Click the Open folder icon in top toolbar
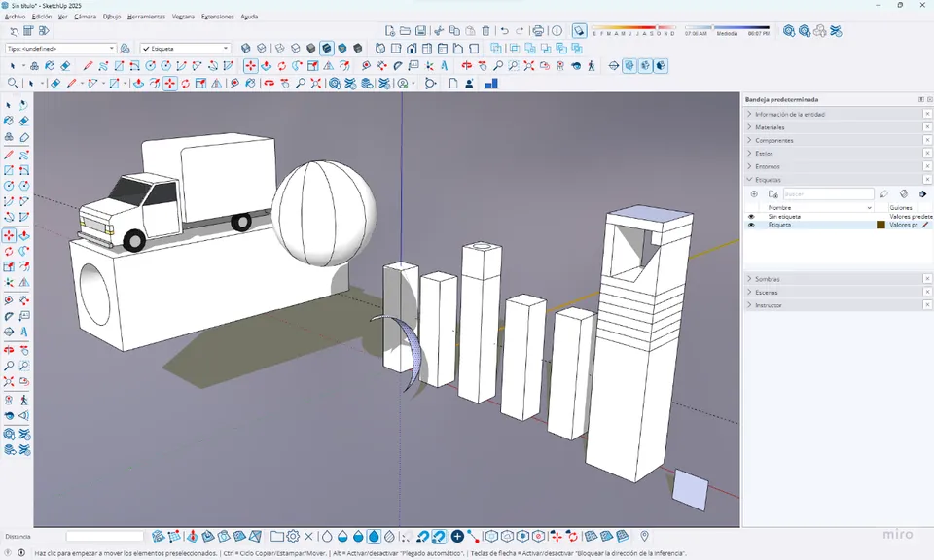The image size is (934, 560). point(405,31)
